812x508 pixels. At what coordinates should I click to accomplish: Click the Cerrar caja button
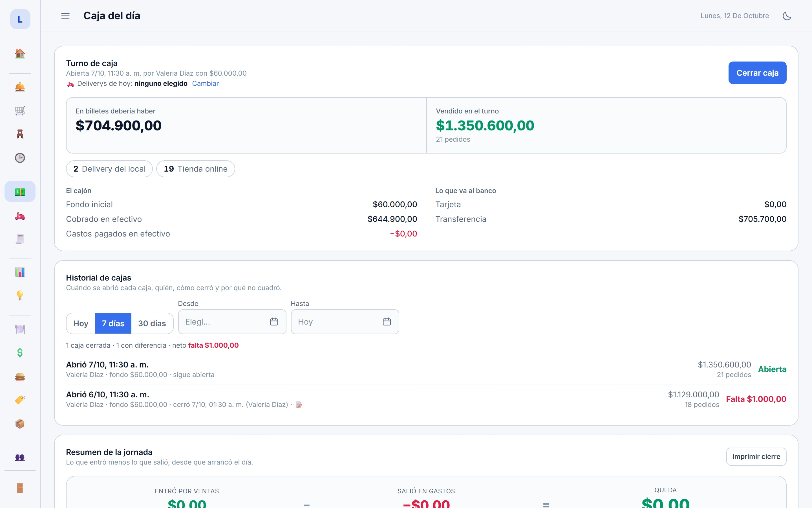(757, 73)
